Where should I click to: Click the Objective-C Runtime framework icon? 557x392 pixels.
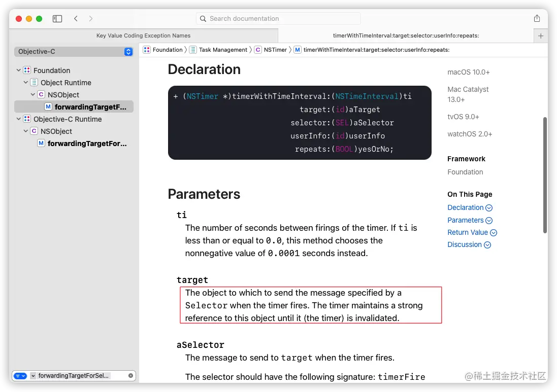point(26,119)
